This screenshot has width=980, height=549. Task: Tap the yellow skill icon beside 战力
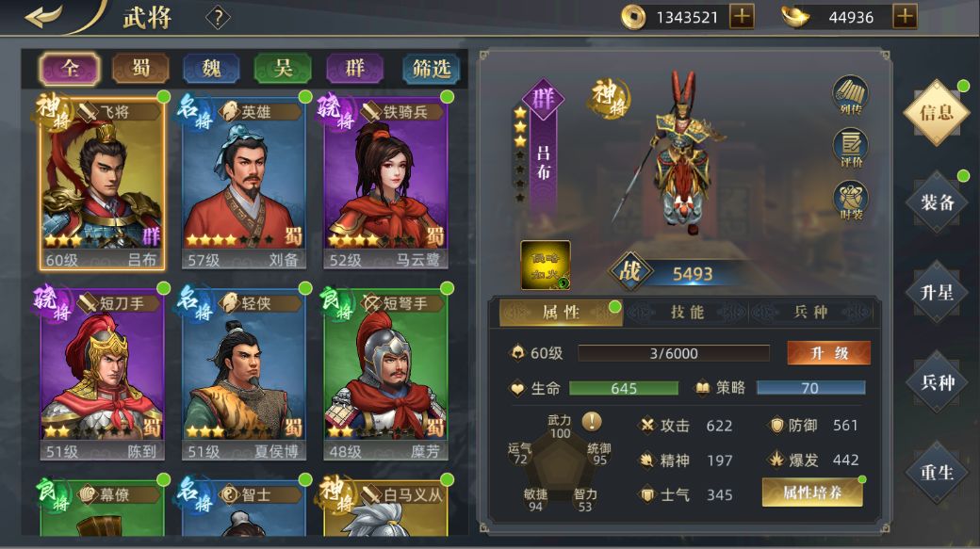[546, 265]
